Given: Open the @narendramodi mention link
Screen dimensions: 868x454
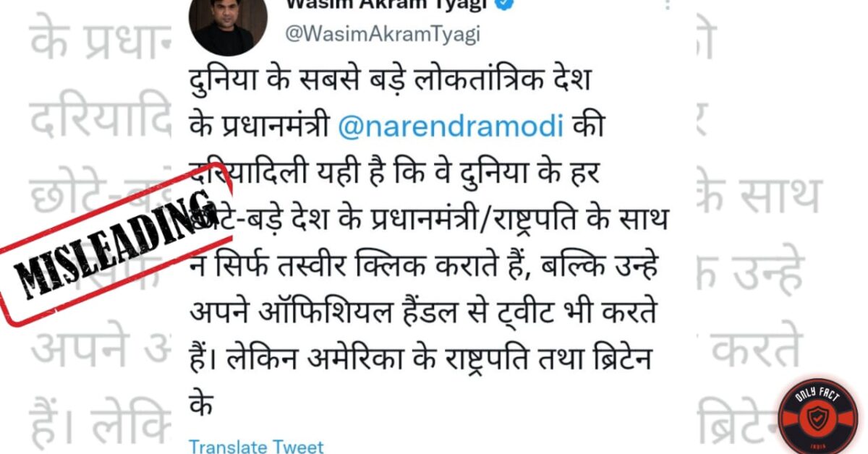Looking at the screenshot, I should coord(451,126).
